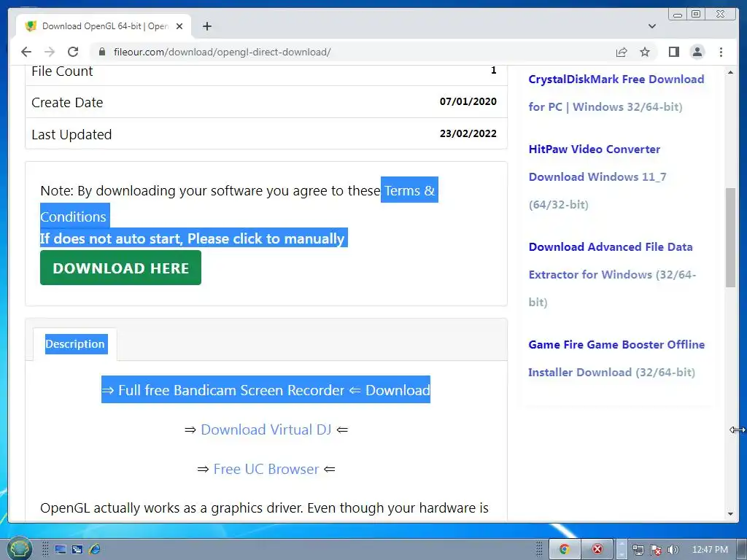747x560 pixels.
Task: Click the Create Date value 07/01/2020
Action: (468, 101)
